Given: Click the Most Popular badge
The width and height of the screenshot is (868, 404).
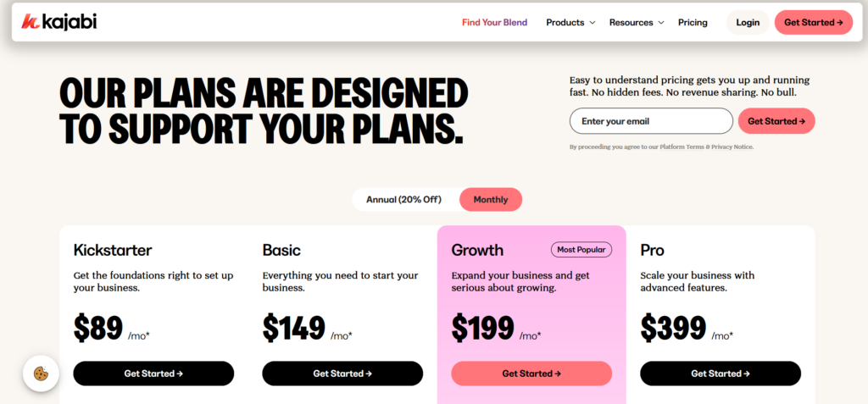Looking at the screenshot, I should point(581,250).
